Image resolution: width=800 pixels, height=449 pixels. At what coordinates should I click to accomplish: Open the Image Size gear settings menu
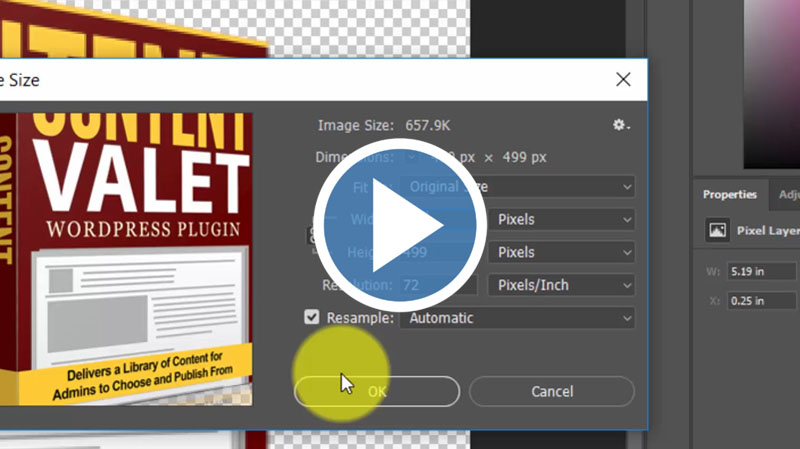[621, 125]
